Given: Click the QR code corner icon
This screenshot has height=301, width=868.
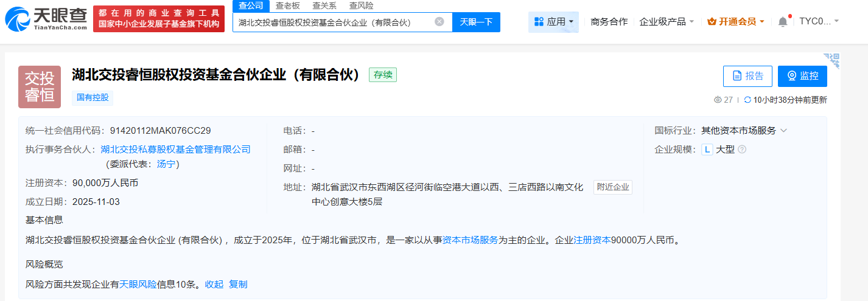Looking at the screenshot, I should click(831, 61).
